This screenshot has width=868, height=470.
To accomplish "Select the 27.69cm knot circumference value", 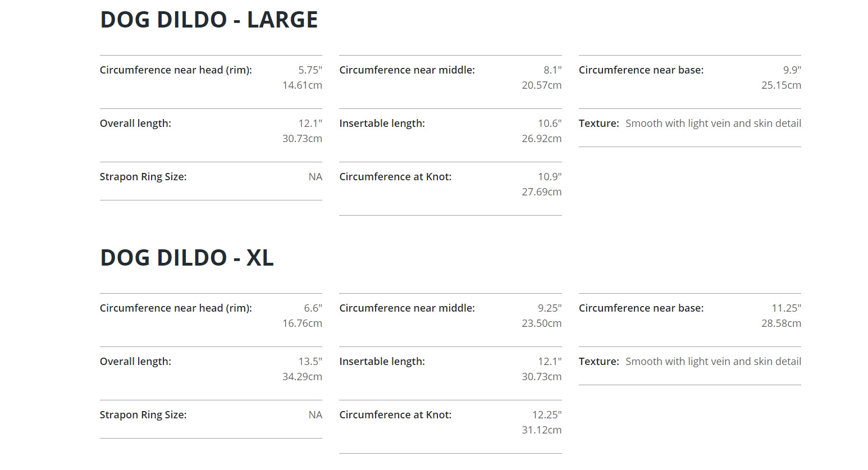I will (541, 192).
